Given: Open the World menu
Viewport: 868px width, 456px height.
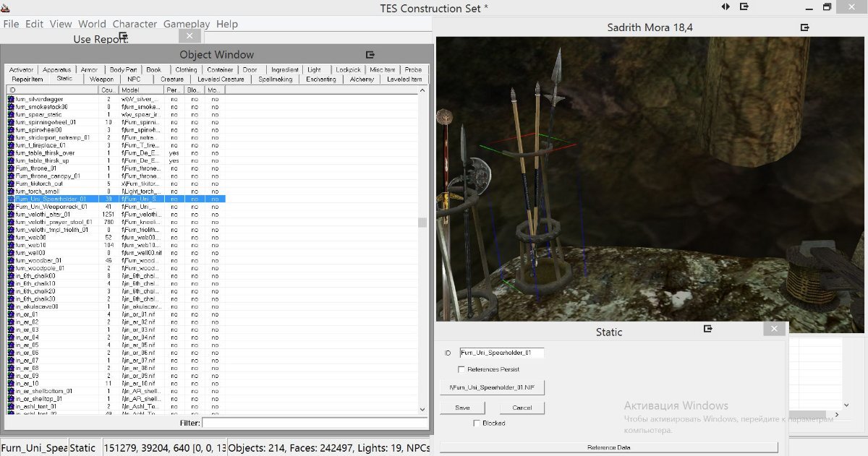Looking at the screenshot, I should (x=92, y=24).
